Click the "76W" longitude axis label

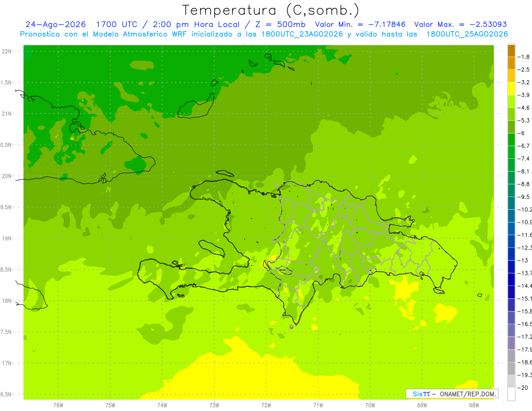click(x=58, y=405)
